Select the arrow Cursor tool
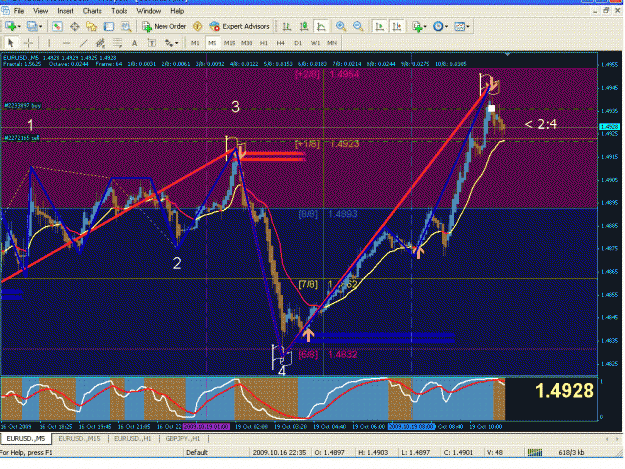This screenshot has width=625, height=469. (x=11, y=43)
